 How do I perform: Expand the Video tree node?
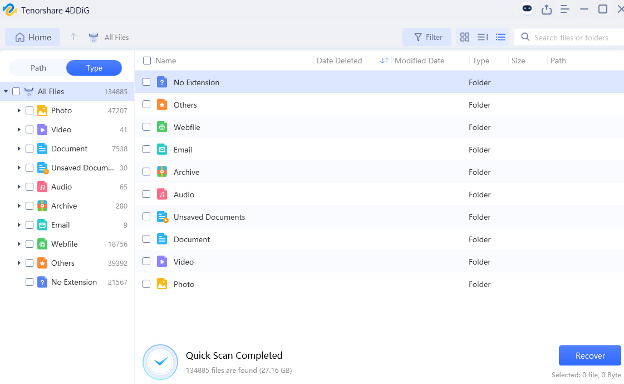pyautogui.click(x=19, y=129)
